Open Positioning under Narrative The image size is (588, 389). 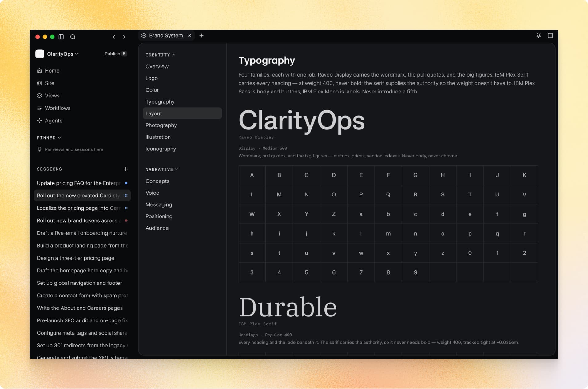point(182,216)
